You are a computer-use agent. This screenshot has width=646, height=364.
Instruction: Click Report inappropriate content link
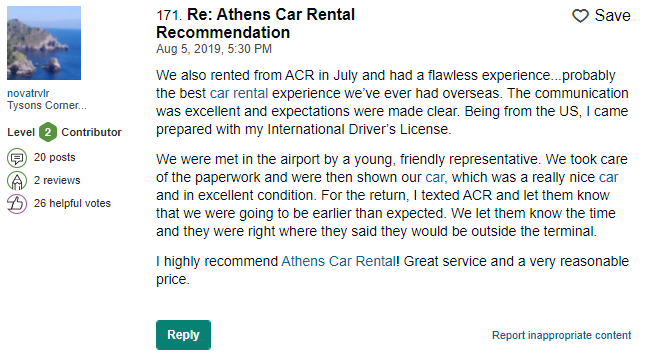tap(561, 335)
